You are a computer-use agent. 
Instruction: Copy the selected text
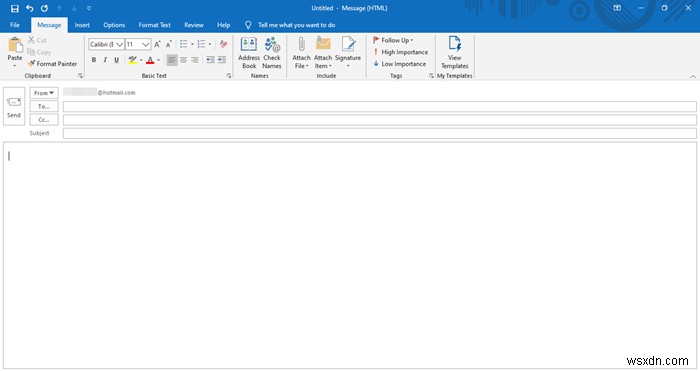39,52
